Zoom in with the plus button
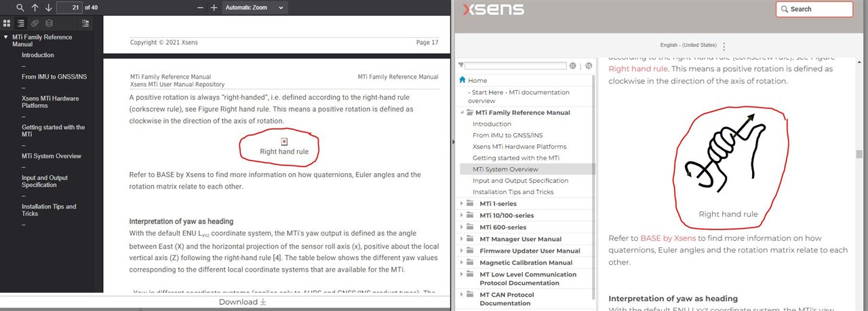Image resolution: width=868 pixels, height=311 pixels. click(x=214, y=7)
